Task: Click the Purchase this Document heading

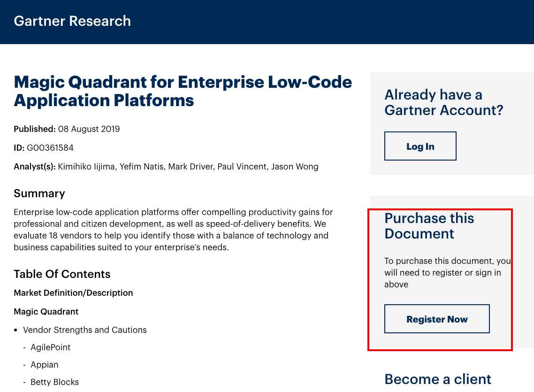Action: tap(429, 225)
